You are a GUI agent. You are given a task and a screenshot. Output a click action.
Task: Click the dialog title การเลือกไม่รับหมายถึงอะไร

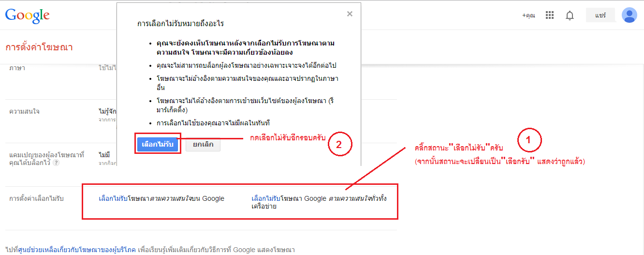(x=180, y=23)
